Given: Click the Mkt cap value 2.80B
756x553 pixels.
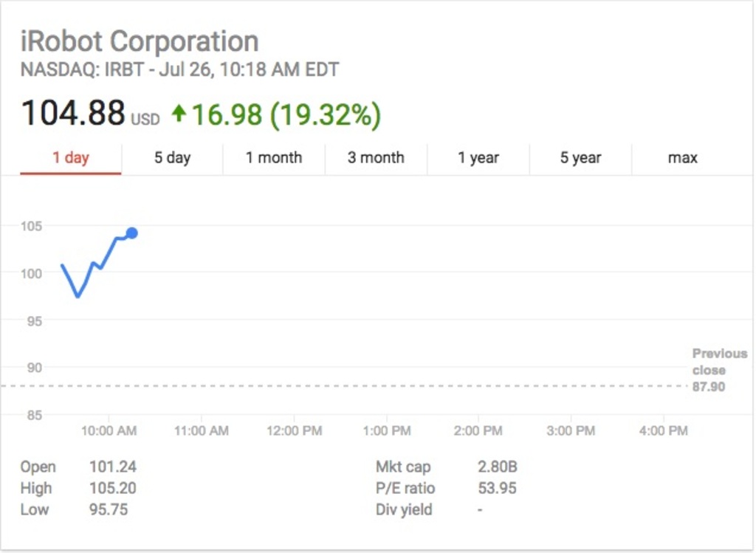Looking at the screenshot, I should (x=498, y=467).
